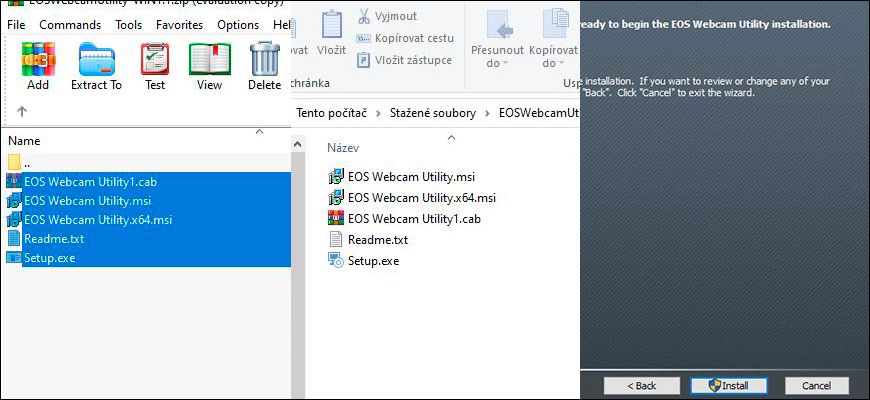The height and width of the screenshot is (400, 870).
Task: Open the Commands menu in WinRAR
Action: point(70,25)
